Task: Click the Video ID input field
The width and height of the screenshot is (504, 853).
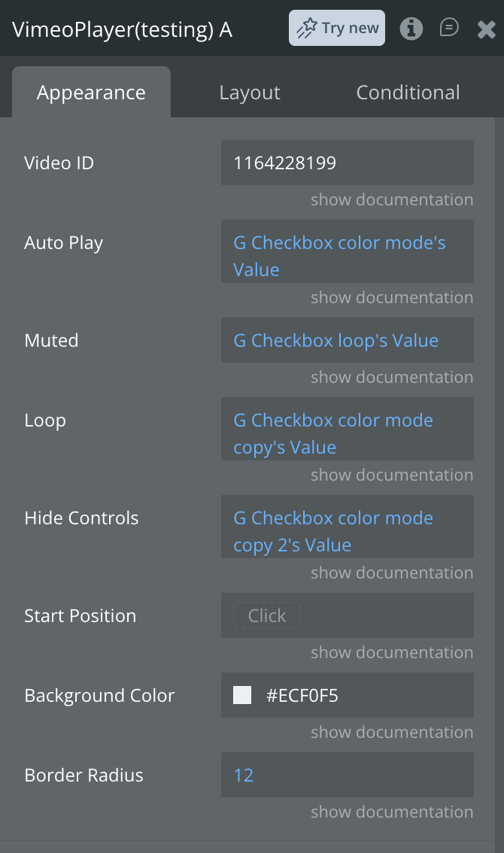Action: click(347, 162)
